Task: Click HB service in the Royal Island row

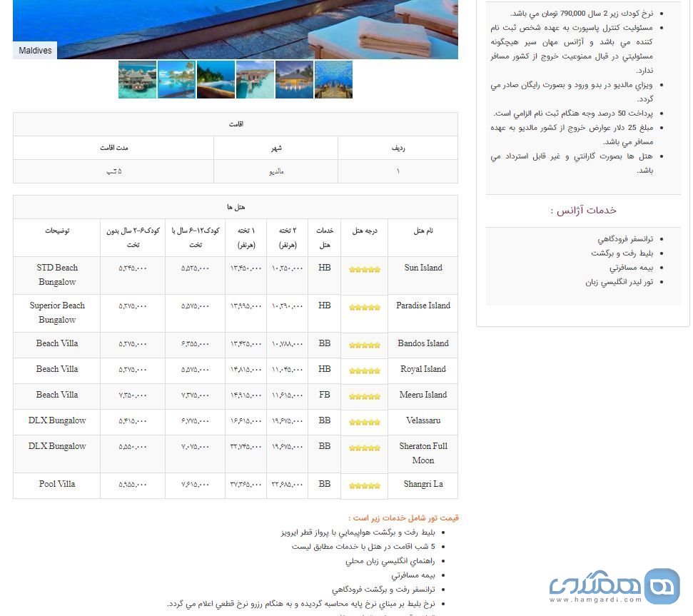Action: pyautogui.click(x=325, y=370)
